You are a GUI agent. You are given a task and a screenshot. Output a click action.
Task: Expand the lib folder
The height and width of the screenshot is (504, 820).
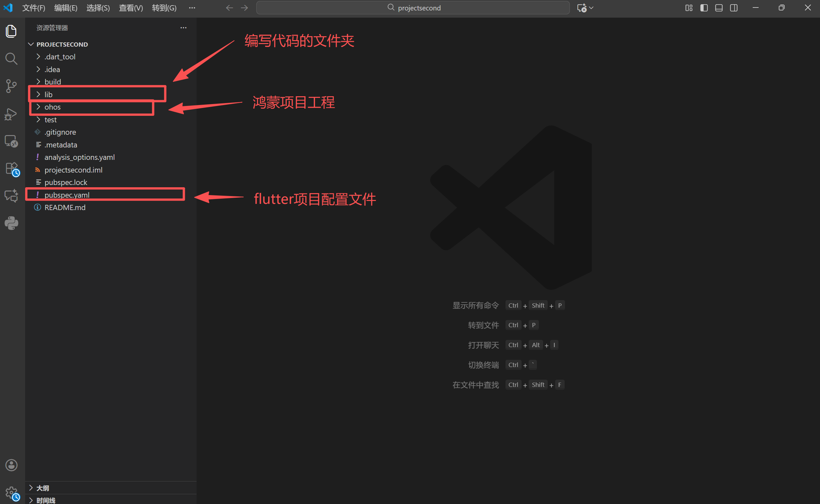[49, 95]
